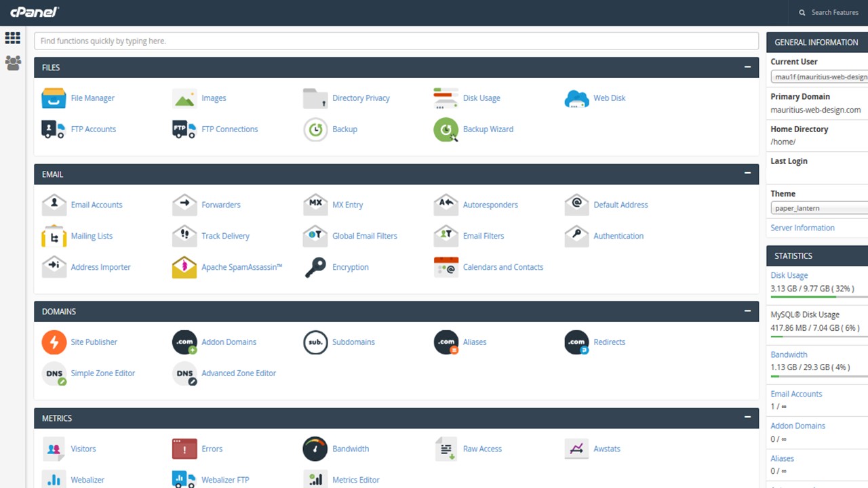The height and width of the screenshot is (488, 868).
Task: Click the FTP Accounts truck icon
Action: 54,129
